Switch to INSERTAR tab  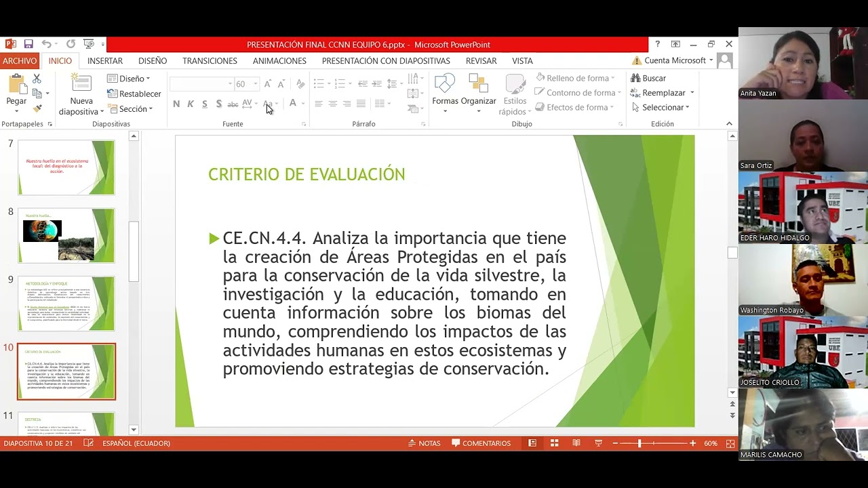(105, 60)
